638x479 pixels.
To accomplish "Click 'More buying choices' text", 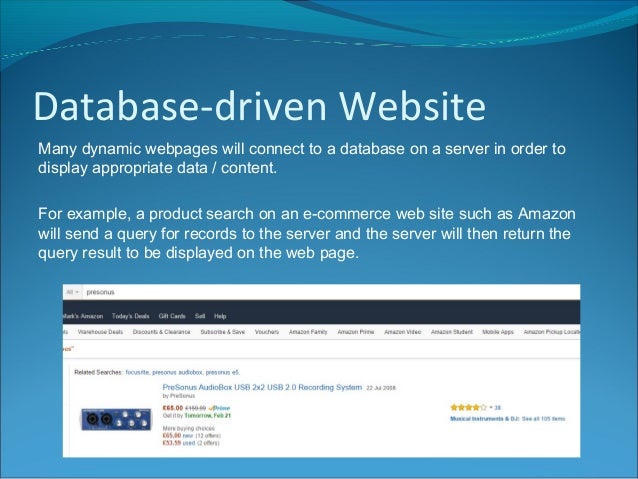I will [x=188, y=428].
